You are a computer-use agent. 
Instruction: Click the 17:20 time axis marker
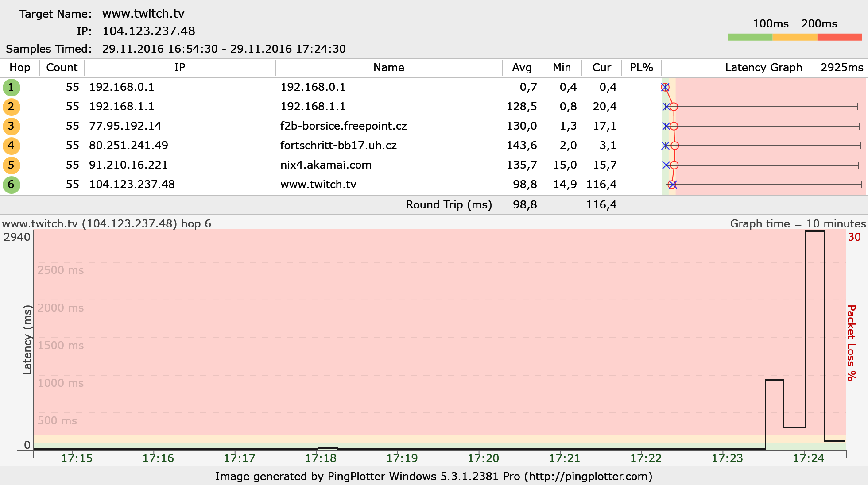pos(483,458)
